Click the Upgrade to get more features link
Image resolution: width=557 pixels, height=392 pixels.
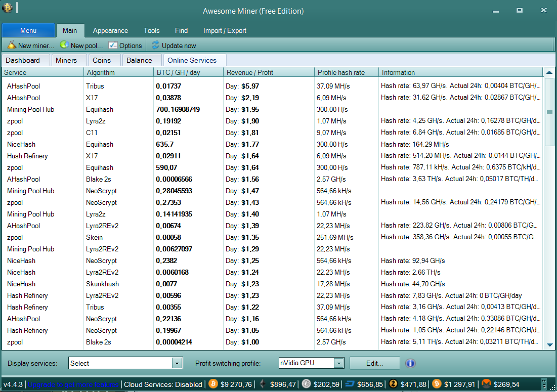point(73,384)
